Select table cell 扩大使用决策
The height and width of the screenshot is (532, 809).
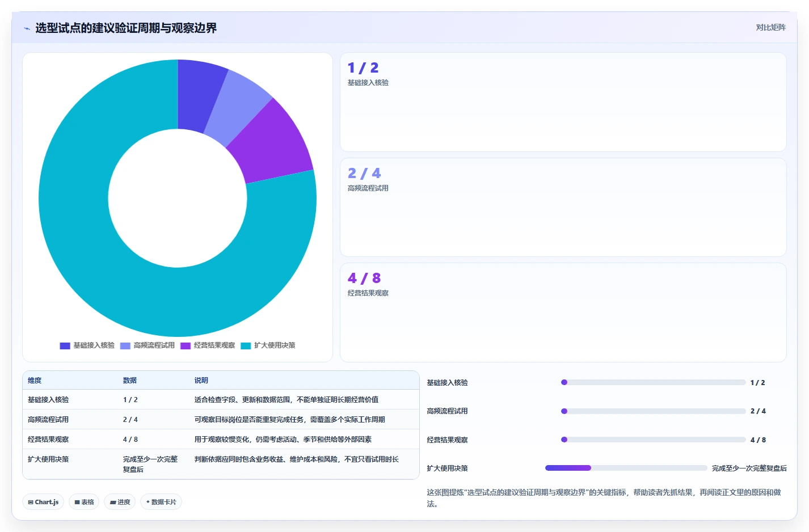click(x=48, y=459)
